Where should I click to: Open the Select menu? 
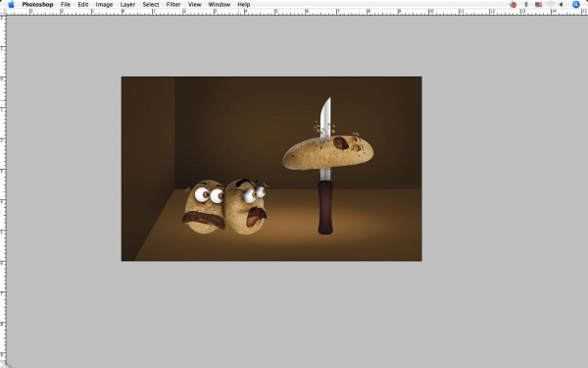(151, 5)
